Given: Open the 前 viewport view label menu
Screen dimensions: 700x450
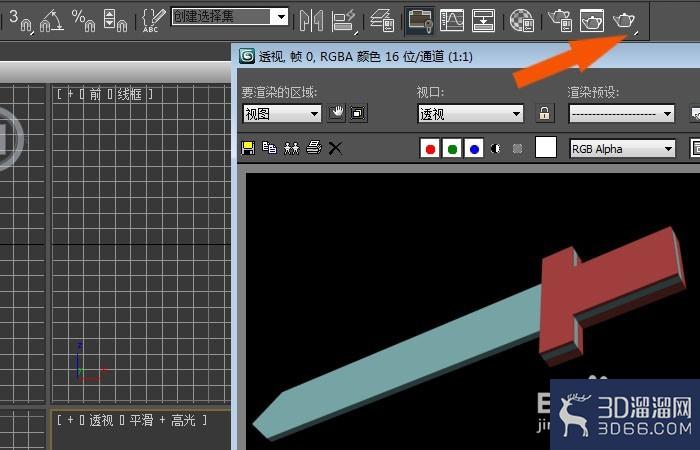Looking at the screenshot, I should pyautogui.click(x=95, y=94).
